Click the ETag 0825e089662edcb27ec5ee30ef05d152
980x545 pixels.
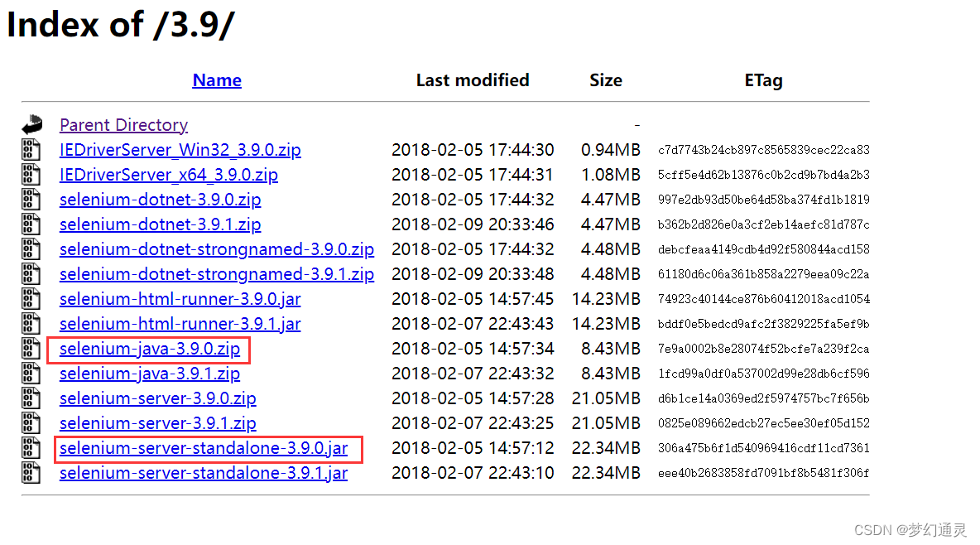point(764,423)
